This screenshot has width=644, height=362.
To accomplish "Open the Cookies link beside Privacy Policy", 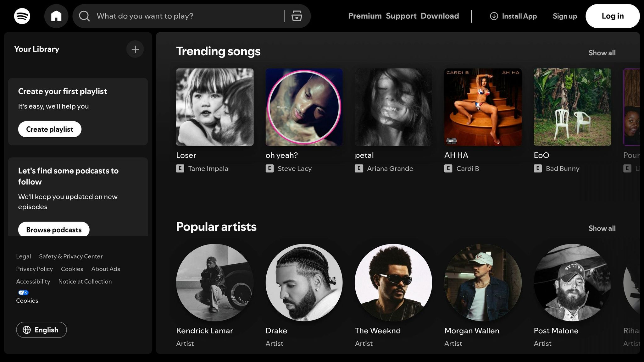I will (72, 269).
